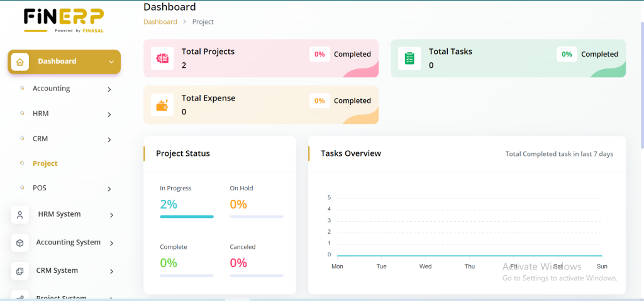Click the FinERP logo
The width and height of the screenshot is (644, 301).
64,19
